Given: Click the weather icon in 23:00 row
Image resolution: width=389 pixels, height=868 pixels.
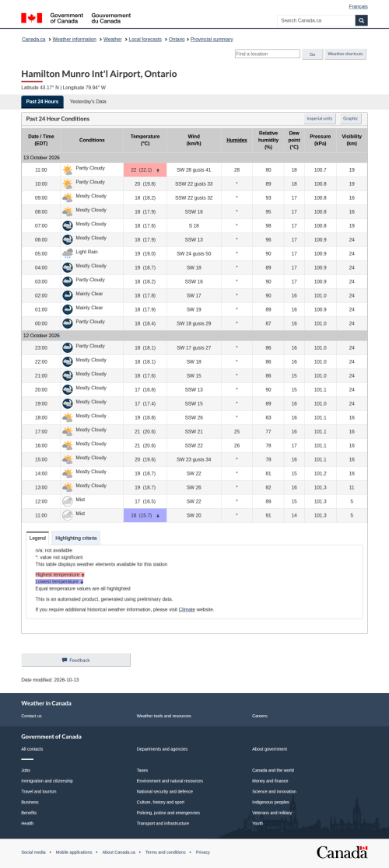Looking at the screenshot, I should (x=67, y=347).
